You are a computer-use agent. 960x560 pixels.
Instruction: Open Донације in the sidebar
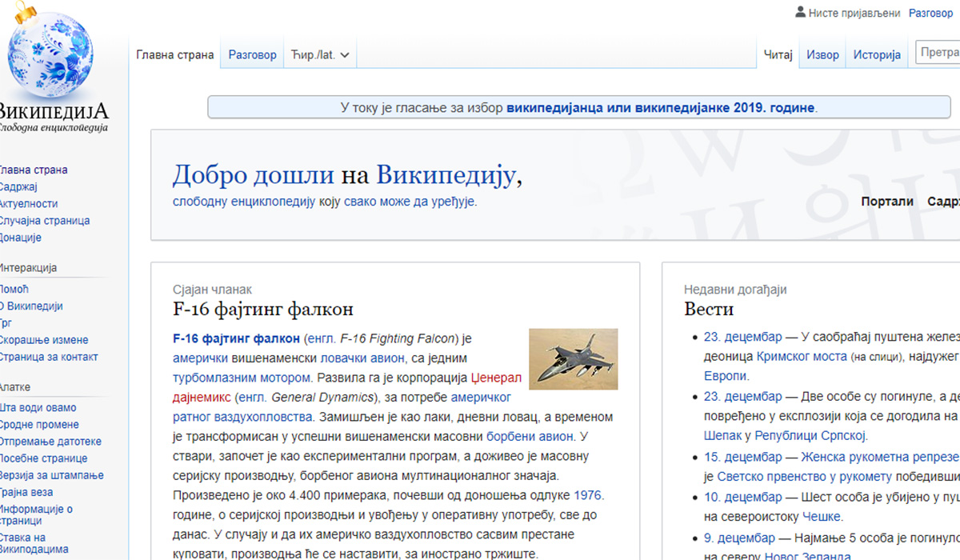coord(19,237)
